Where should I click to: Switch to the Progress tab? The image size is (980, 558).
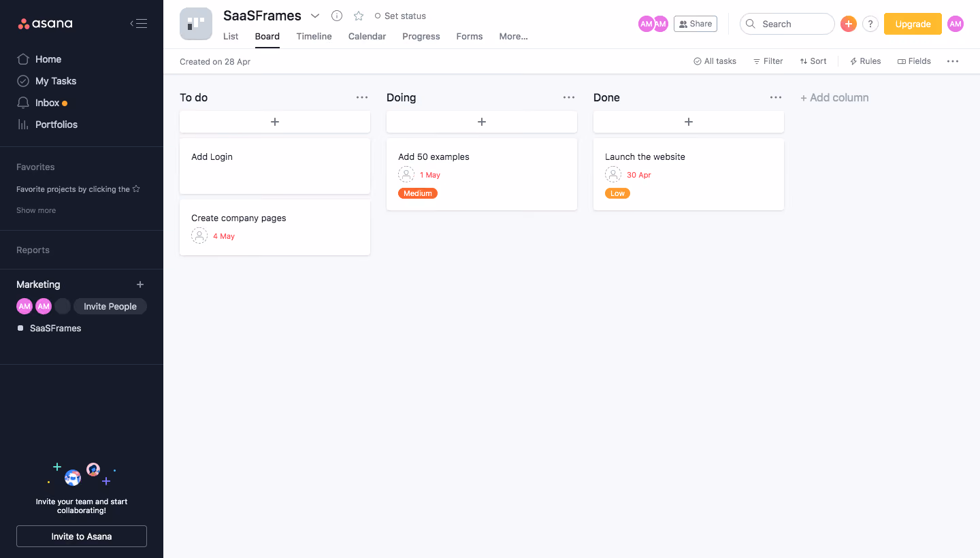tap(421, 37)
